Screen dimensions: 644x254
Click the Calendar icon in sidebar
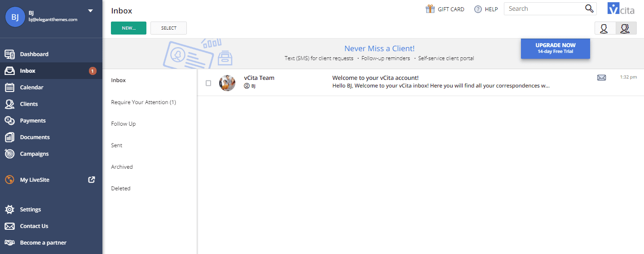(9, 88)
